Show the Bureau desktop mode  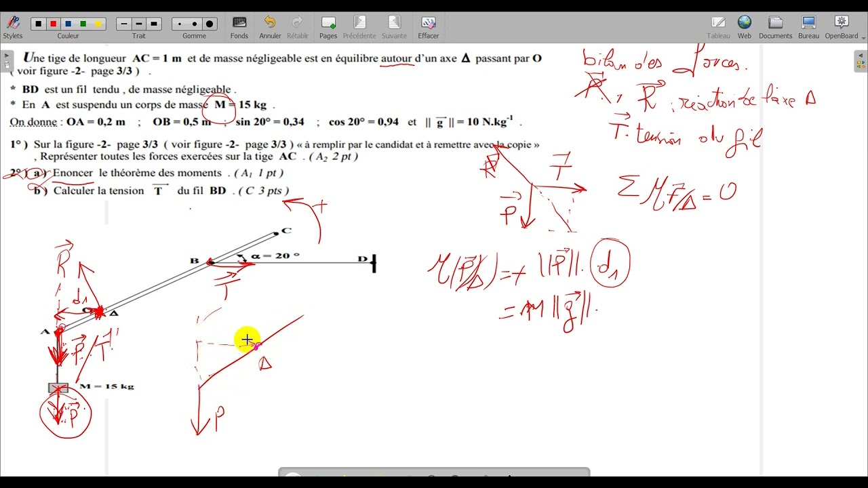809,27
